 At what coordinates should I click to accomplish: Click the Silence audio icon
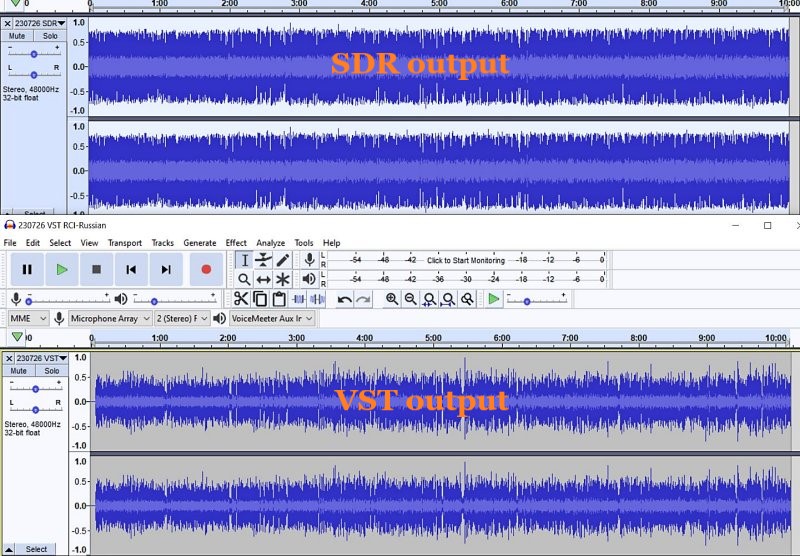[317, 299]
